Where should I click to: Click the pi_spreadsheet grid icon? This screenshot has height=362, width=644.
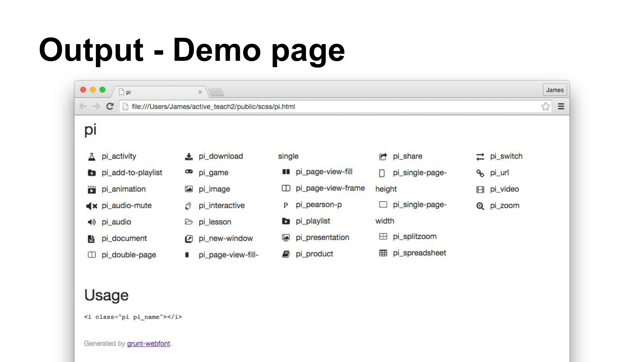click(383, 253)
